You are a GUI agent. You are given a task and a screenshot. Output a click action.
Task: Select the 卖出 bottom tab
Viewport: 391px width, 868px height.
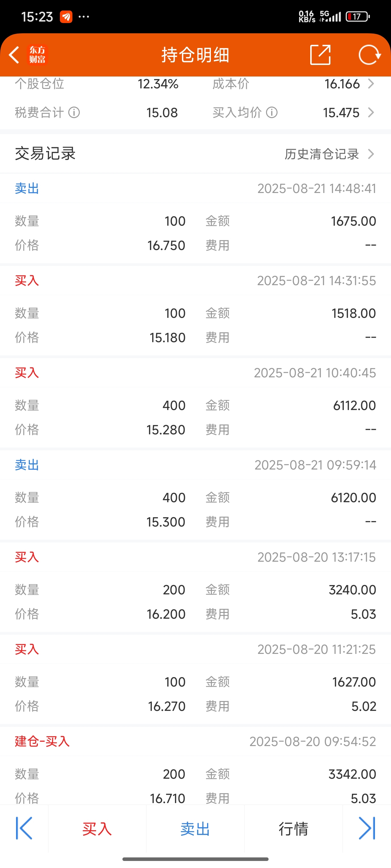click(x=195, y=829)
